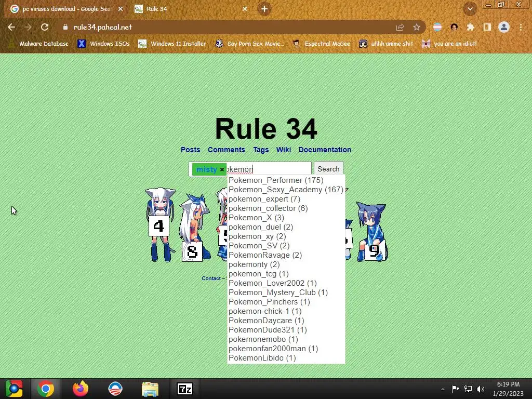
Task: Select Pokemon_X (3) suggestion
Action: 286,218
